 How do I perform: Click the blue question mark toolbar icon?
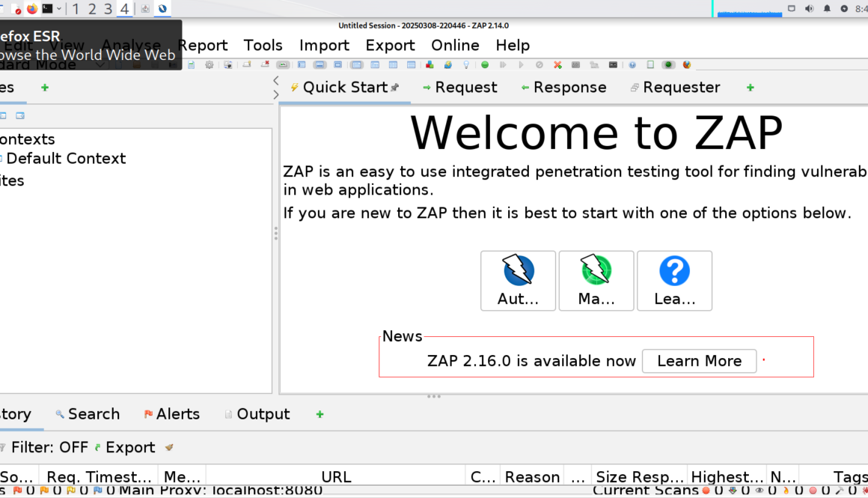click(632, 65)
